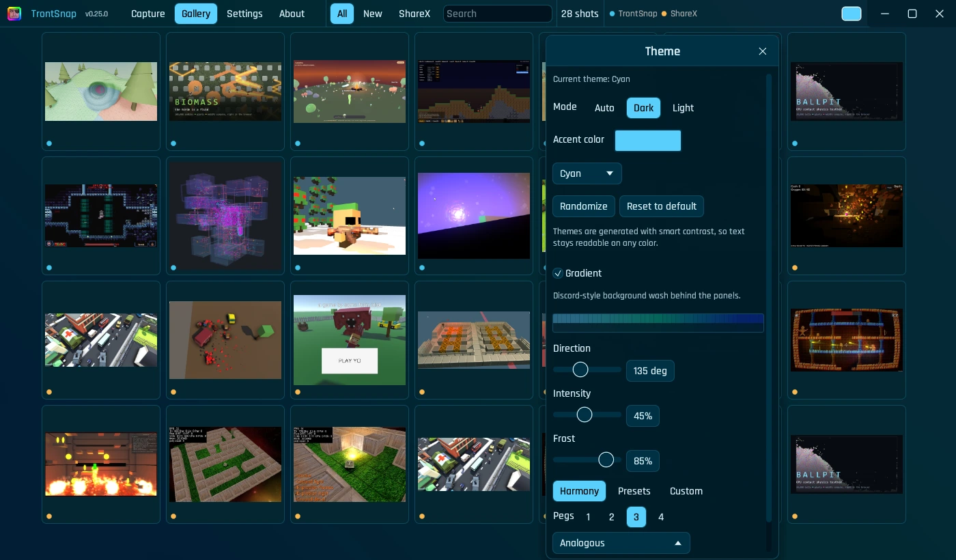956x560 pixels.
Task: Set Mode to Dark
Action: point(643,108)
